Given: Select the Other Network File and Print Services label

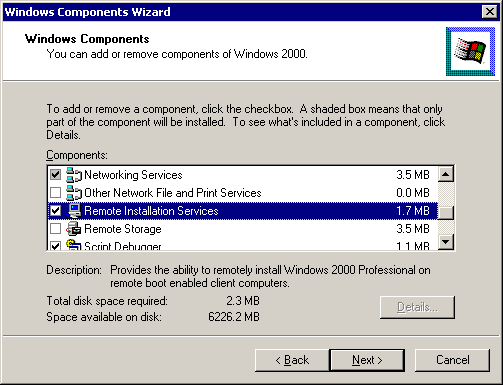Looking at the screenshot, I should [173, 193].
